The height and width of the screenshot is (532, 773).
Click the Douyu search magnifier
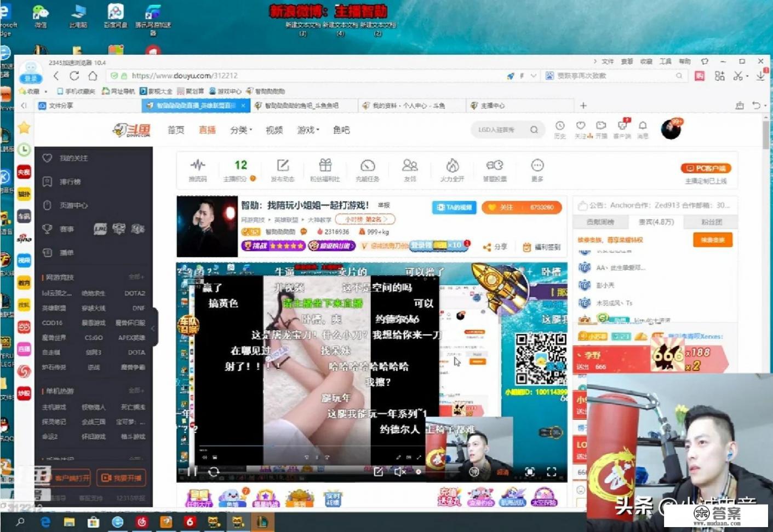pos(534,130)
